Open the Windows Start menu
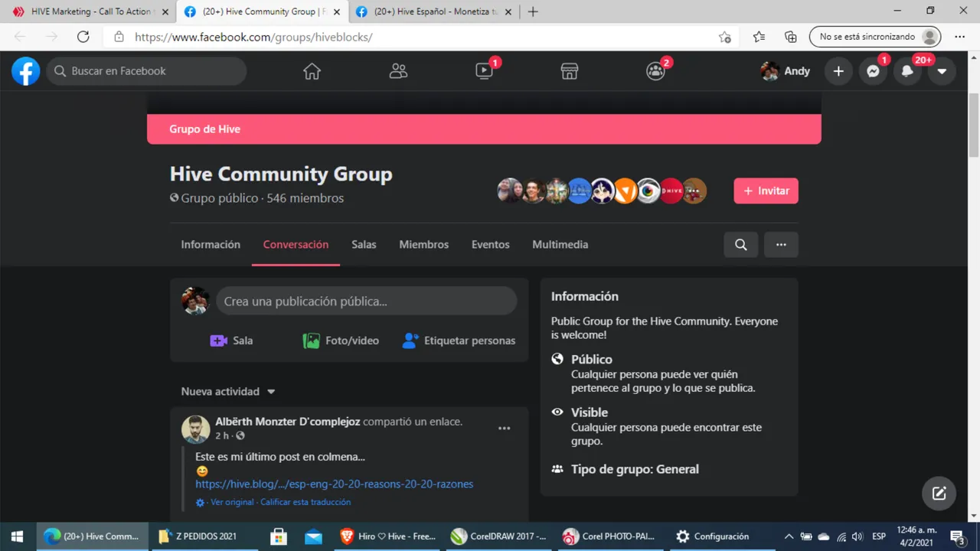Viewport: 980px width, 551px height. tap(17, 536)
